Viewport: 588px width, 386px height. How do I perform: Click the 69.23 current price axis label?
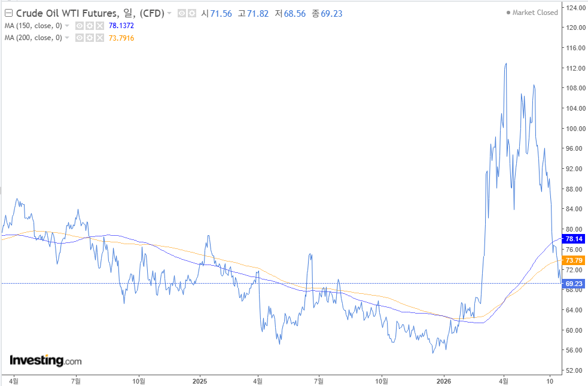[574, 284]
